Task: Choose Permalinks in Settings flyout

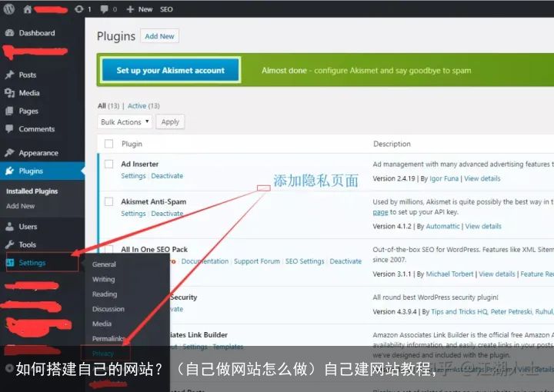Action: pos(108,338)
